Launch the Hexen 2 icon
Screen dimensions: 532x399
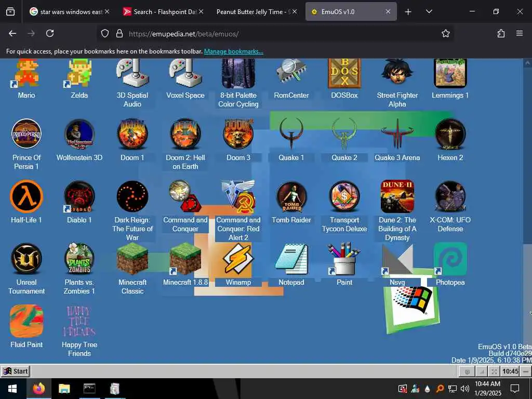tap(450, 134)
